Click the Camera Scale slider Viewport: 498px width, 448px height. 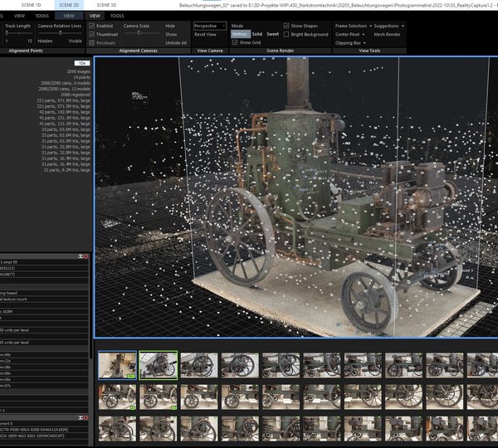pyautogui.click(x=141, y=33)
